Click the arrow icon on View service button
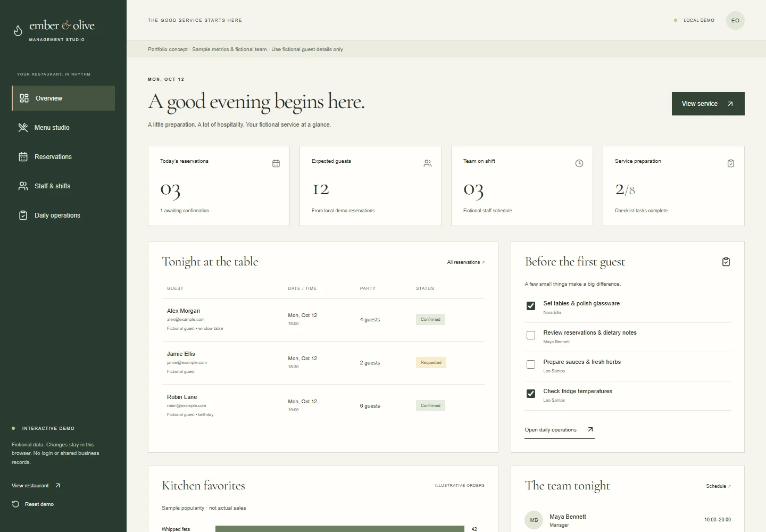 (730, 104)
